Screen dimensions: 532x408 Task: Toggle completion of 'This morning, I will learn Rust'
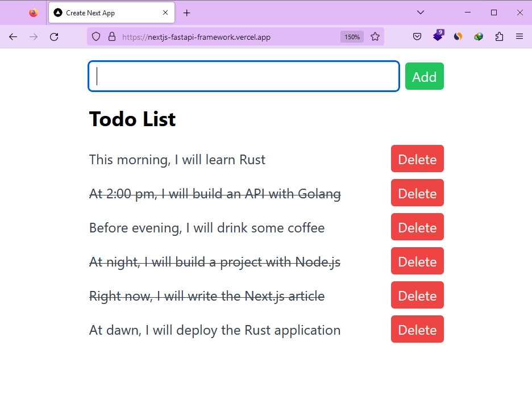[x=177, y=160]
